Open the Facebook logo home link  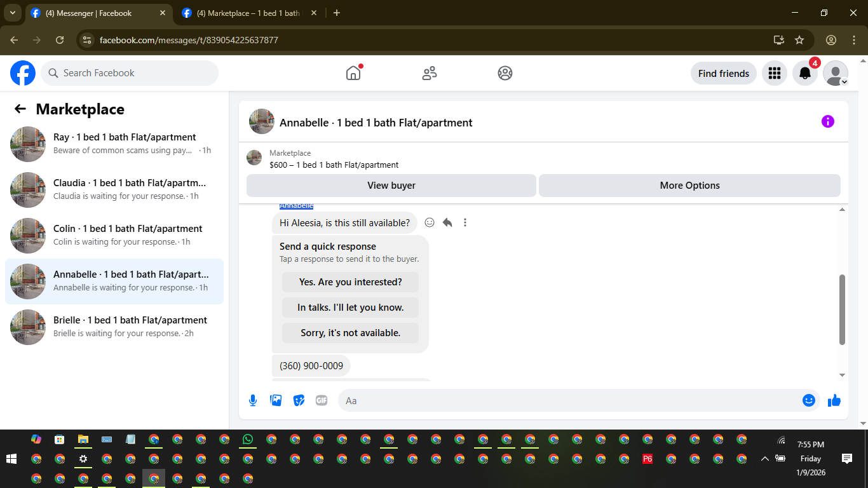(x=23, y=73)
